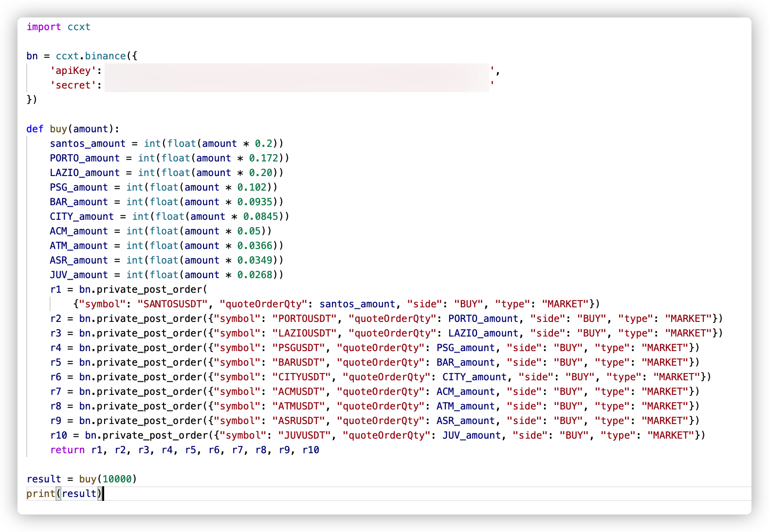769x532 pixels.
Task: Click "BUY" on the r6 CITYUSDT line
Action: (x=580, y=377)
